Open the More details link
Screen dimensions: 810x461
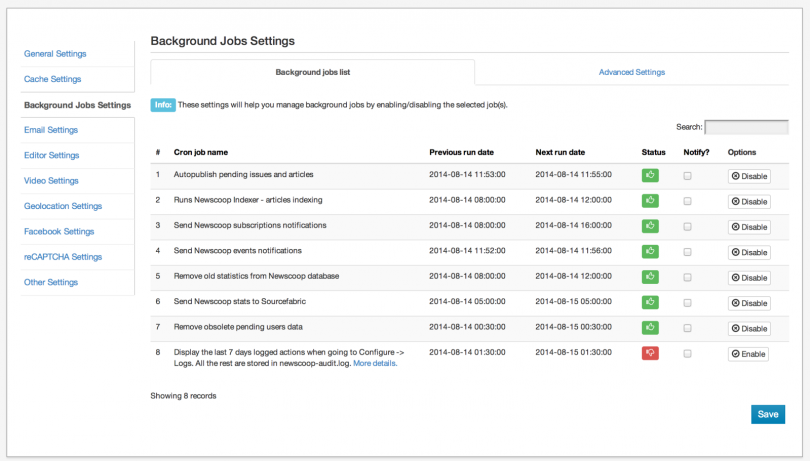375,363
